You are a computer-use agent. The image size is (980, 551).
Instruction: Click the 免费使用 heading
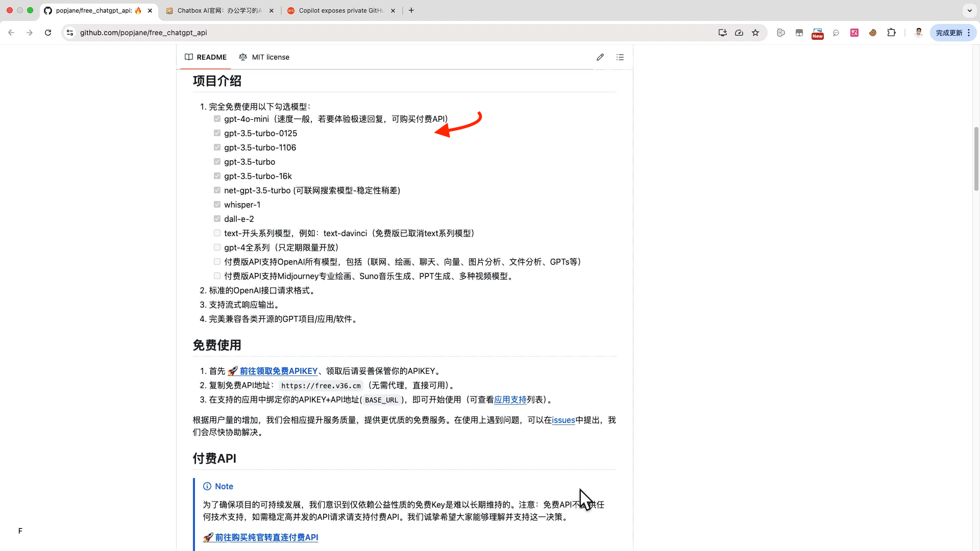click(x=217, y=345)
